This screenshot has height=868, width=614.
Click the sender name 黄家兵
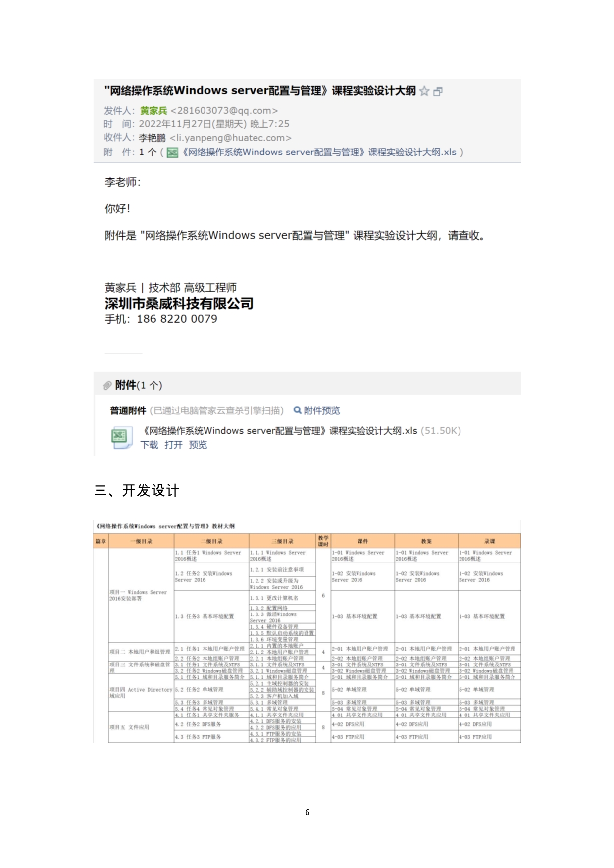tap(153, 111)
